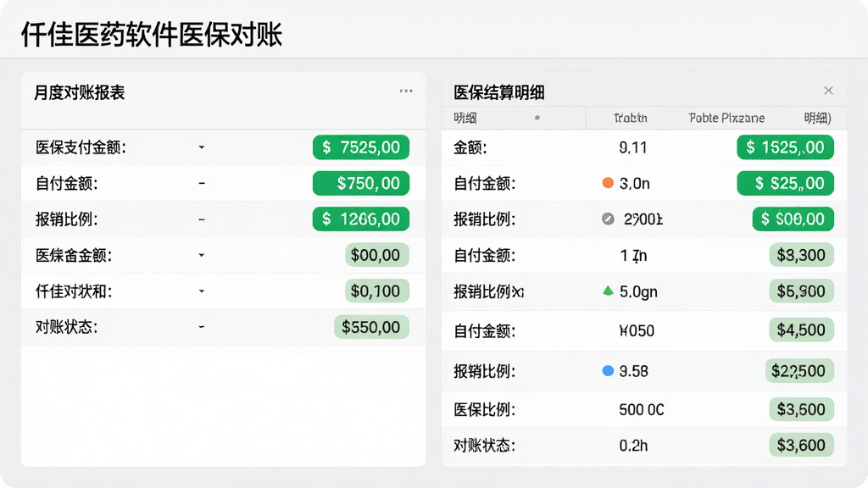The image size is (868, 488).
Task: Expand the caret next to 仟佳对状和
Action: [x=202, y=291]
